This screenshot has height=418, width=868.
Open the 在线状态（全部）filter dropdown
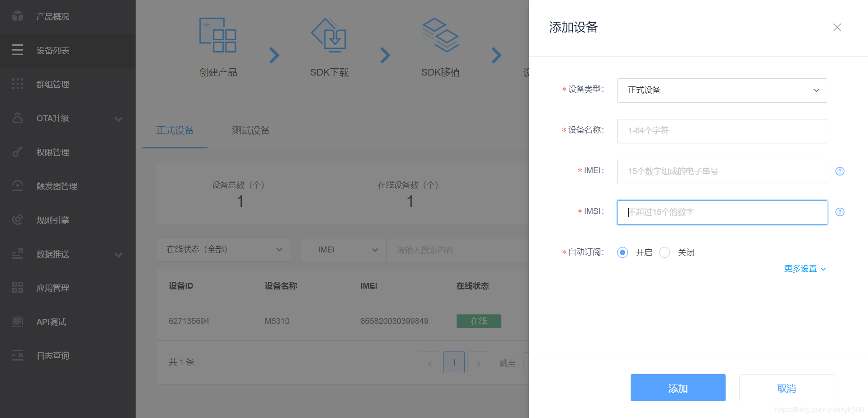coord(223,250)
